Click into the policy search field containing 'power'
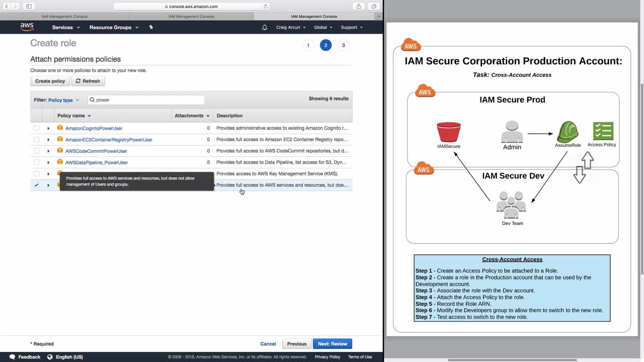644x362 pixels. [146, 100]
